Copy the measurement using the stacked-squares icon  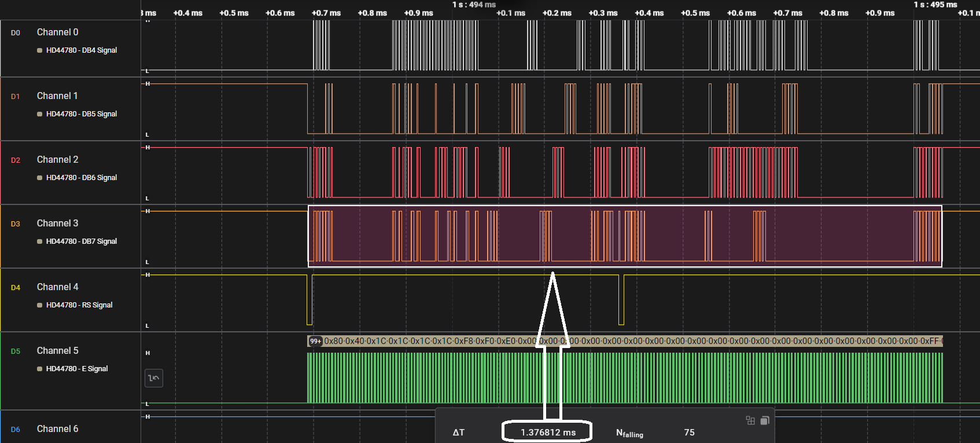[765, 420]
